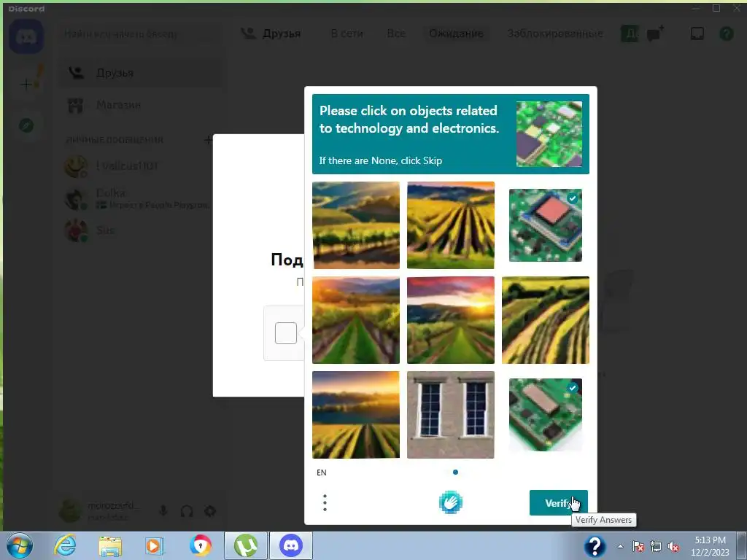747x560 pixels.
Task: Open User Settings gear icon
Action: 210,511
